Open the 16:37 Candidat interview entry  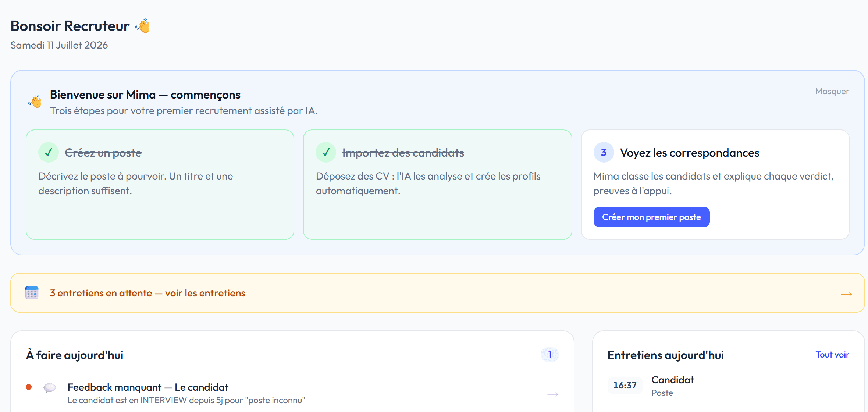coord(728,386)
